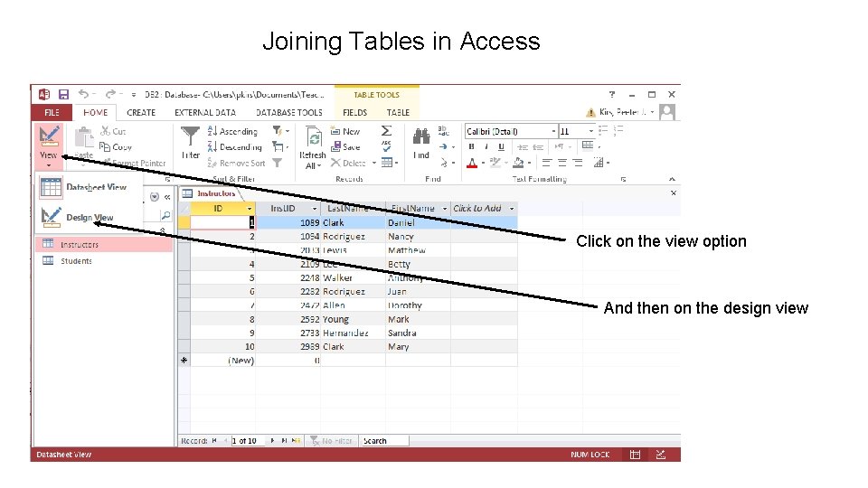
Task: Copy the selection
Action: coord(115,147)
